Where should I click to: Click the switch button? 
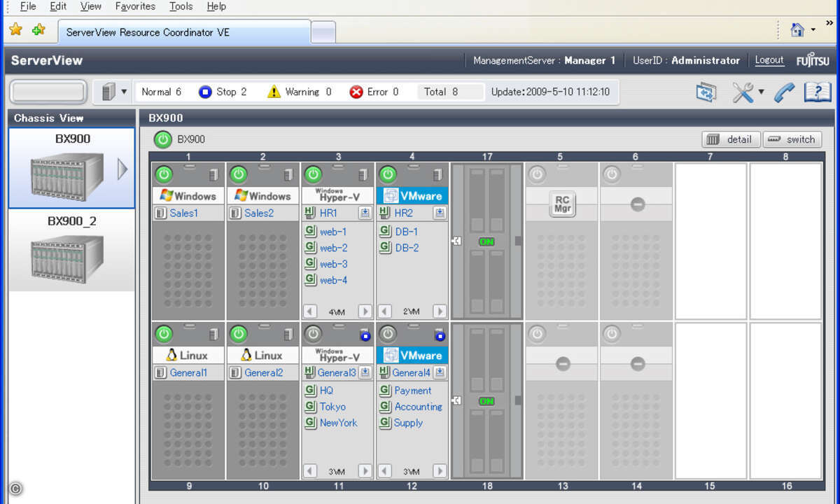pos(792,139)
